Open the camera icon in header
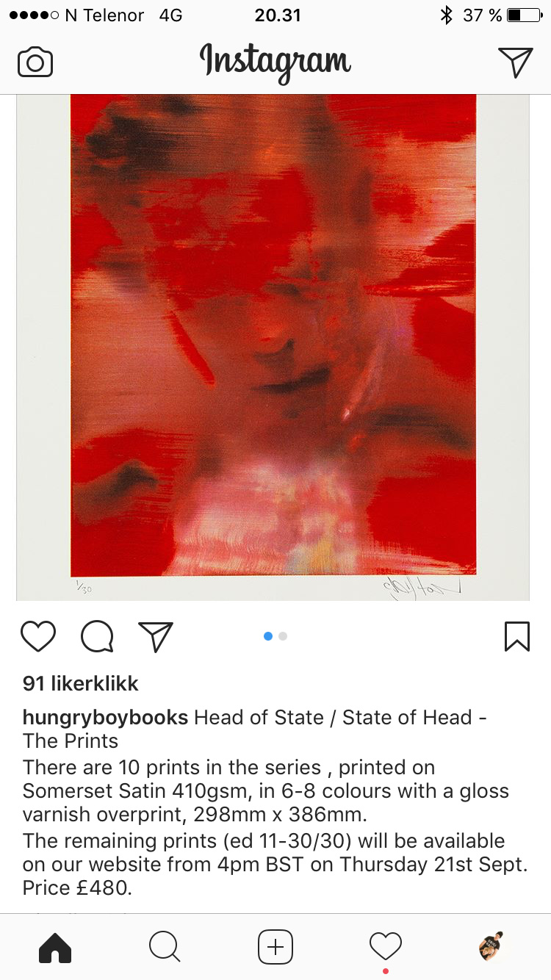Screen dimensions: 551x980 (35, 62)
